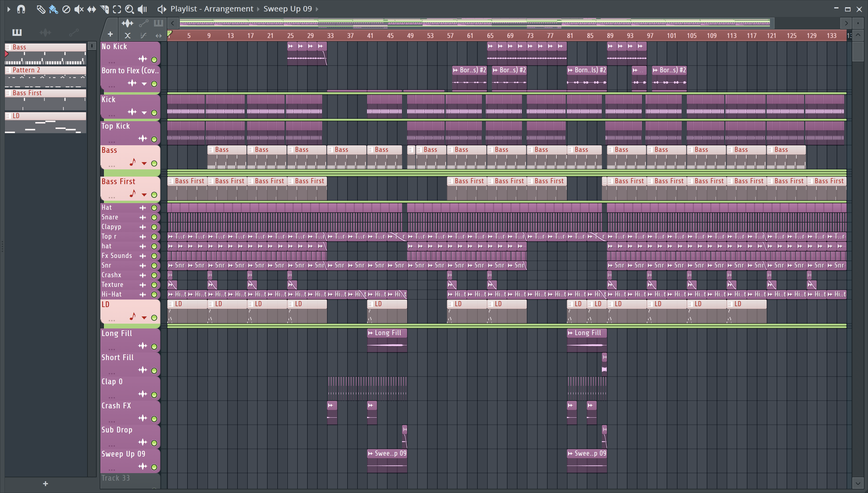Mute the Snare track
This screenshot has height=493, width=868.
[x=154, y=217]
